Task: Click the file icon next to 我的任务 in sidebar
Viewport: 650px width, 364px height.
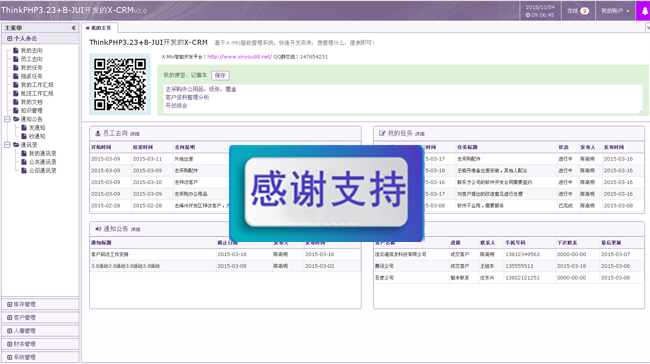Action: [16, 68]
